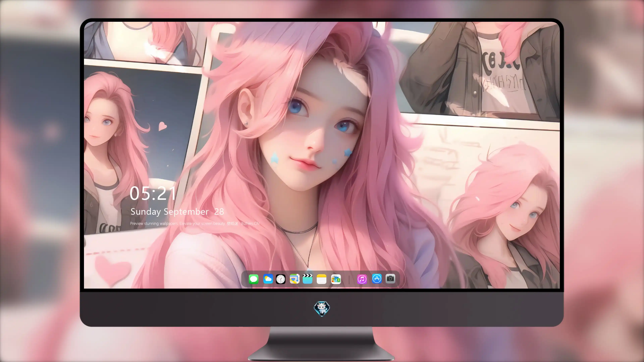Click the dragon logo on monitor chin
644x362 pixels.
pyautogui.click(x=322, y=309)
